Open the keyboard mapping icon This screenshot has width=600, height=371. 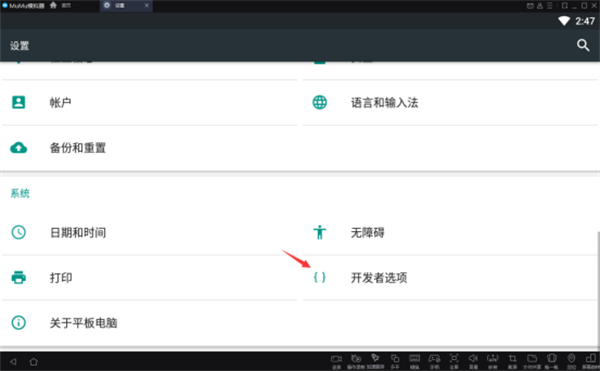click(414, 358)
